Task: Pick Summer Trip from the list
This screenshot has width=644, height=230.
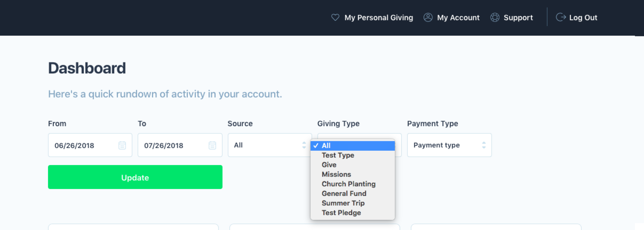Action: tap(343, 203)
